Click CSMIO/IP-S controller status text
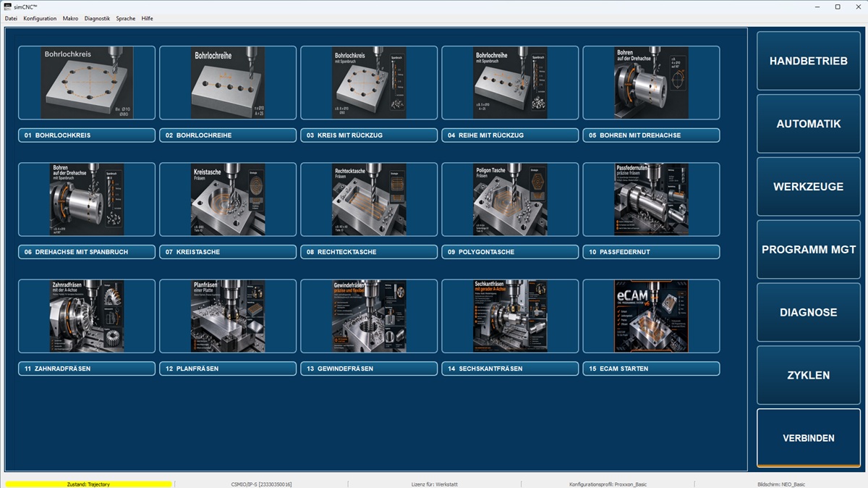 [262, 484]
